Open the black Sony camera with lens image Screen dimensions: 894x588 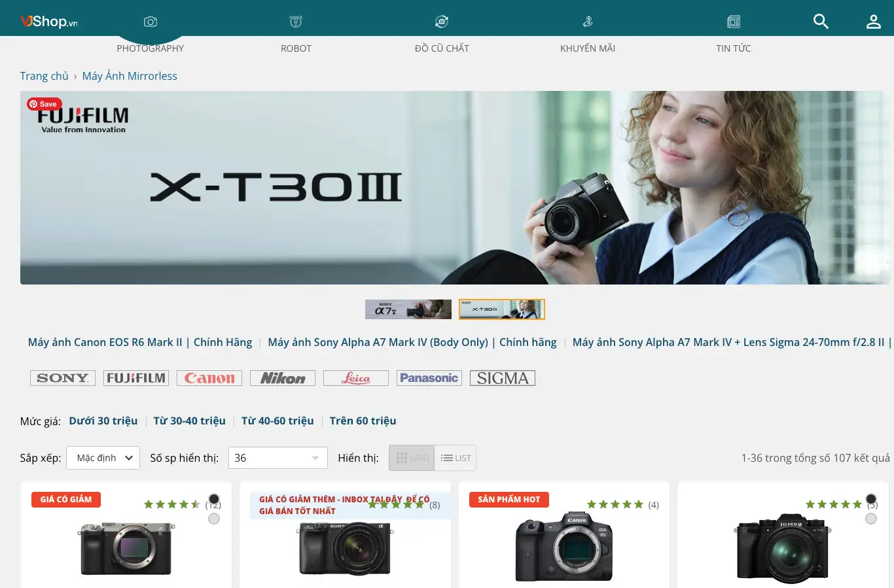pyautogui.click(x=345, y=549)
